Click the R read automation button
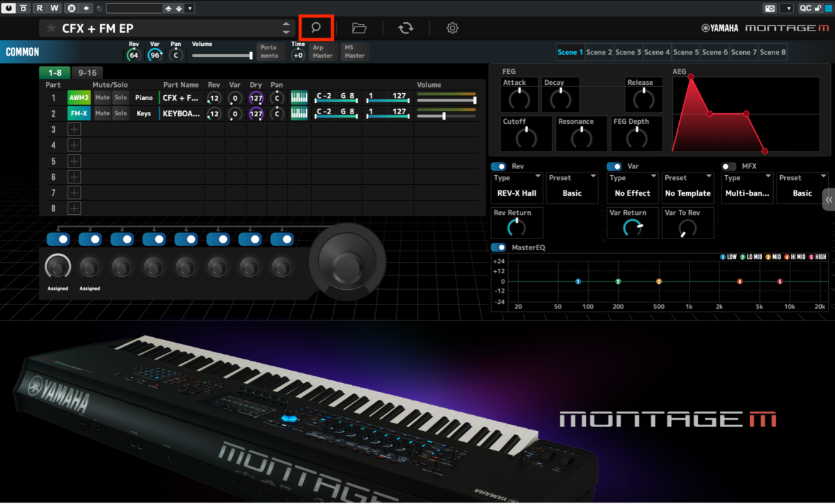 click(x=39, y=8)
